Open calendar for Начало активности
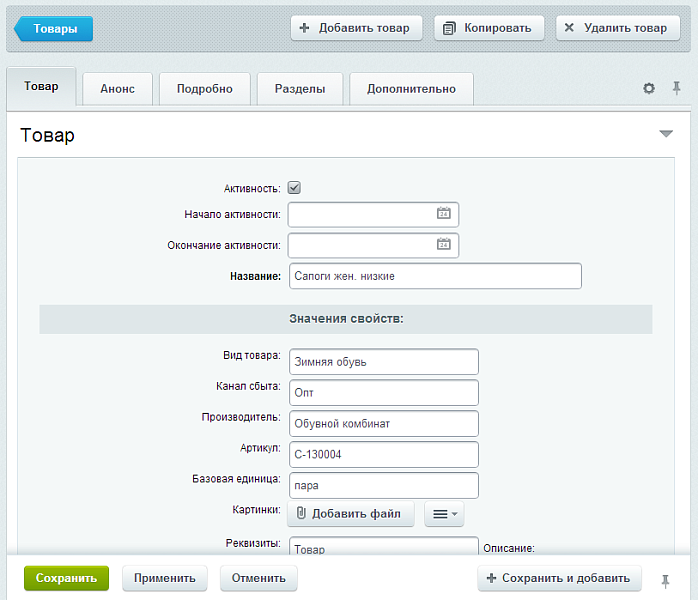This screenshot has height=600, width=698. click(x=444, y=214)
